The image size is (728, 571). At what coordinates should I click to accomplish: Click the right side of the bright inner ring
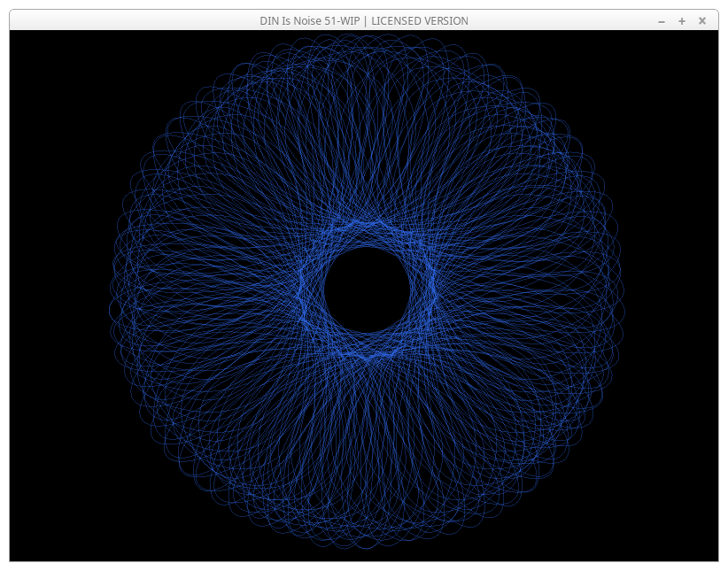tap(433, 289)
